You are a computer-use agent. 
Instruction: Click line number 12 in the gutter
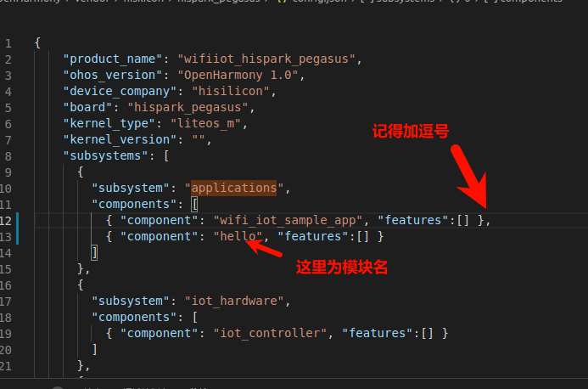(8, 220)
